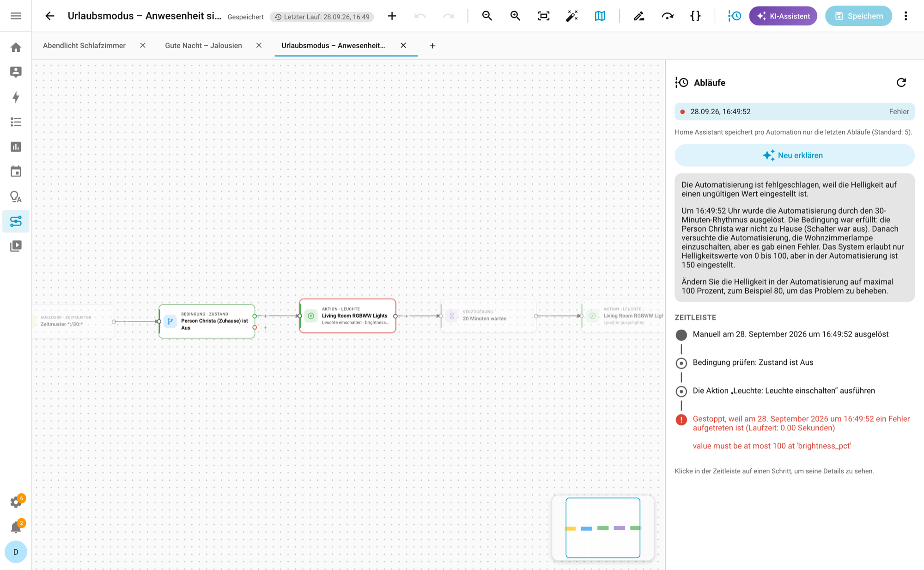Screen dimensions: 924x570
Task: Open notifications bell
Action: (16, 527)
